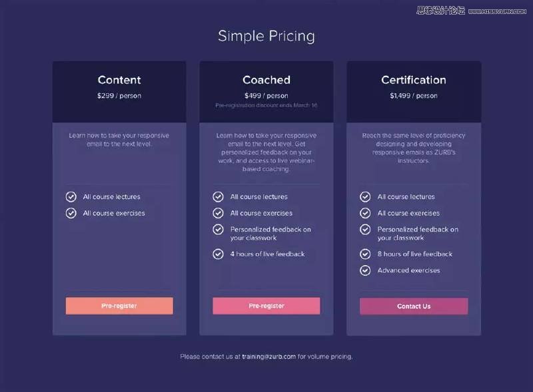The height and width of the screenshot is (392, 533).
Task: Click the check icon next to 8 hours of live feedback
Action: (x=365, y=254)
